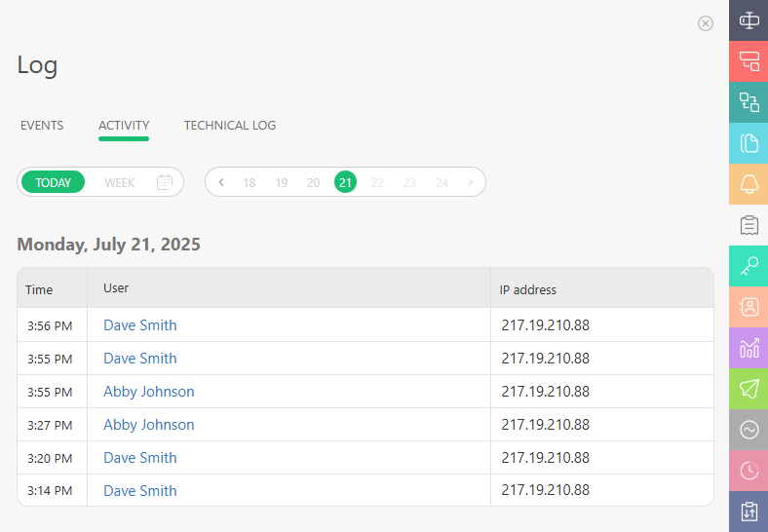The width and height of the screenshot is (768, 532).
Task: Open the signpost icon in sidebar
Action: pyautogui.click(x=749, y=20)
